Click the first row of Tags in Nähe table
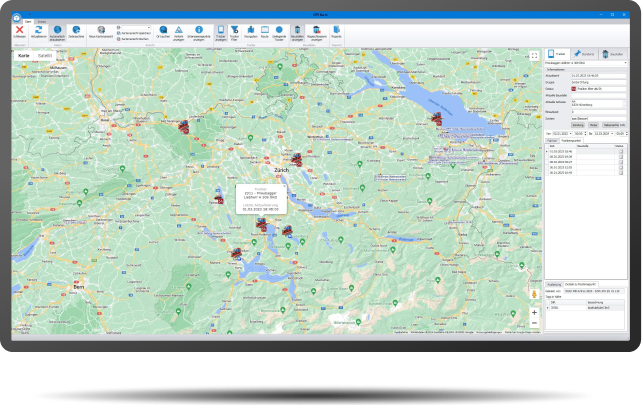 click(585, 308)
